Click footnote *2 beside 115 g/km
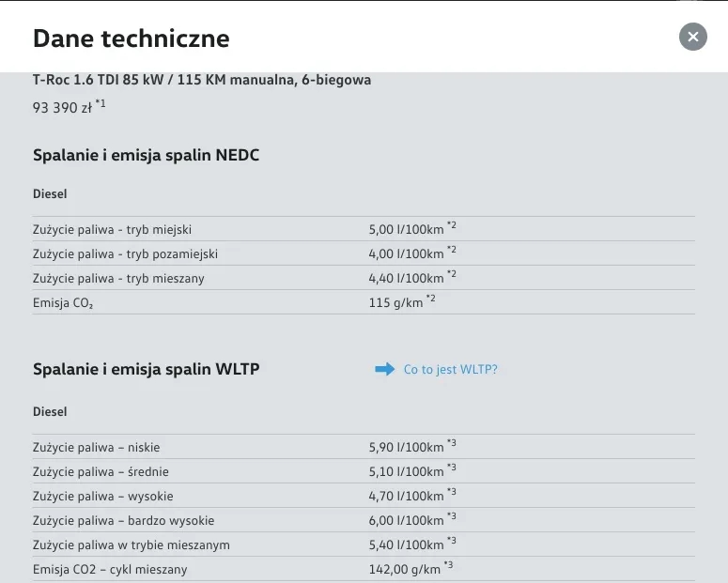Screen dimensions: 728x583 click(430, 299)
